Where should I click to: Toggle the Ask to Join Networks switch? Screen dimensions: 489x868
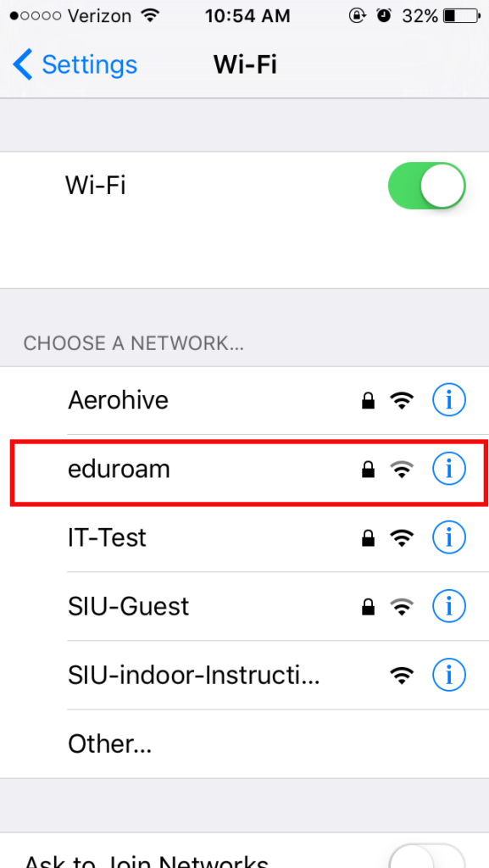click(x=426, y=856)
